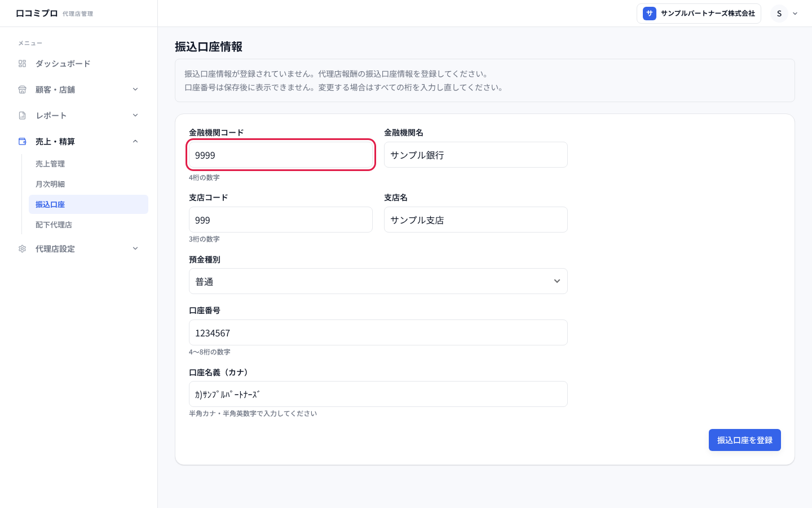
Task: Focus the 金融機関コード input field
Action: click(x=281, y=155)
